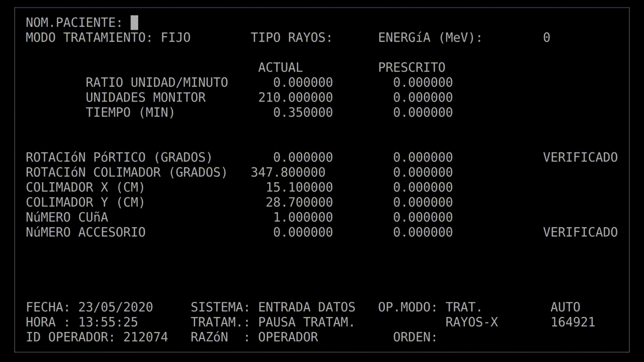The width and height of the screenshot is (644, 362).
Task: Click the UNIDADES MONITOR actual value 210.000000
Action: (295, 97)
